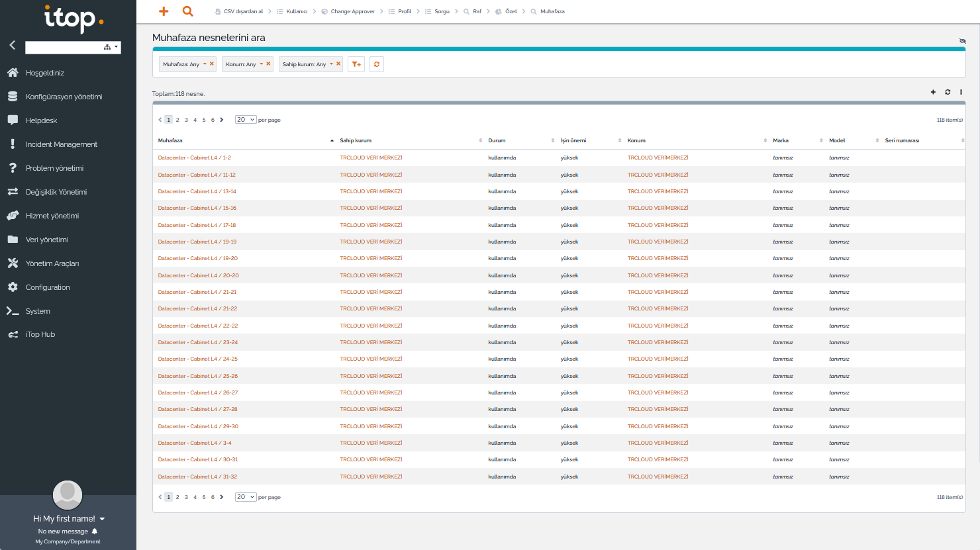
Task: Click the list refresh icon above the table
Action: point(948,92)
